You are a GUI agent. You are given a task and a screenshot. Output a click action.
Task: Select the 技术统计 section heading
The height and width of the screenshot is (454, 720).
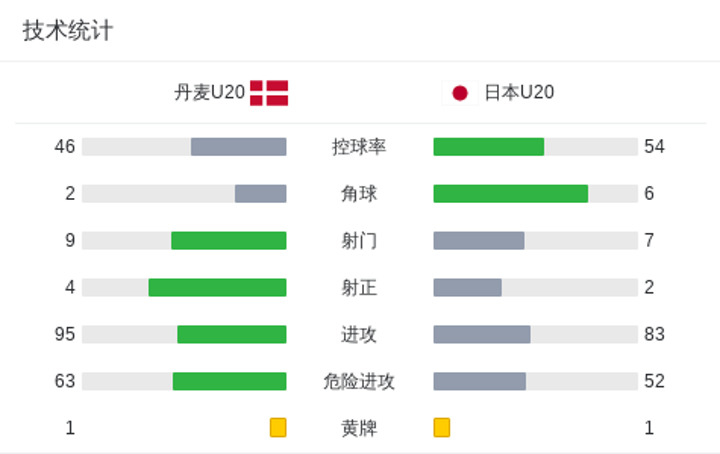[68, 31]
